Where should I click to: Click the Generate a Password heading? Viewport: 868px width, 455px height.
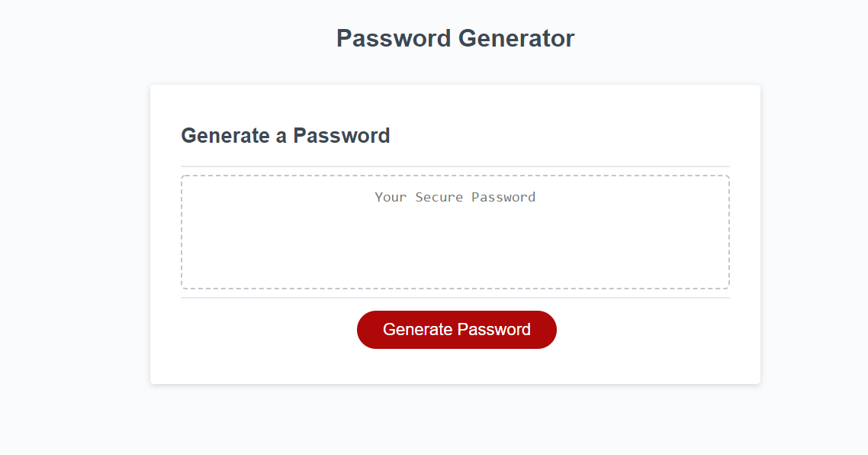[x=285, y=136]
